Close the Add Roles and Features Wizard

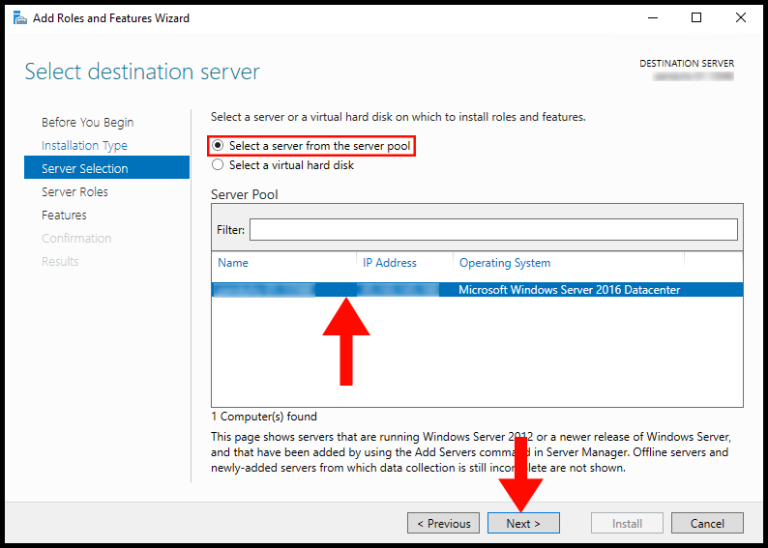point(740,18)
